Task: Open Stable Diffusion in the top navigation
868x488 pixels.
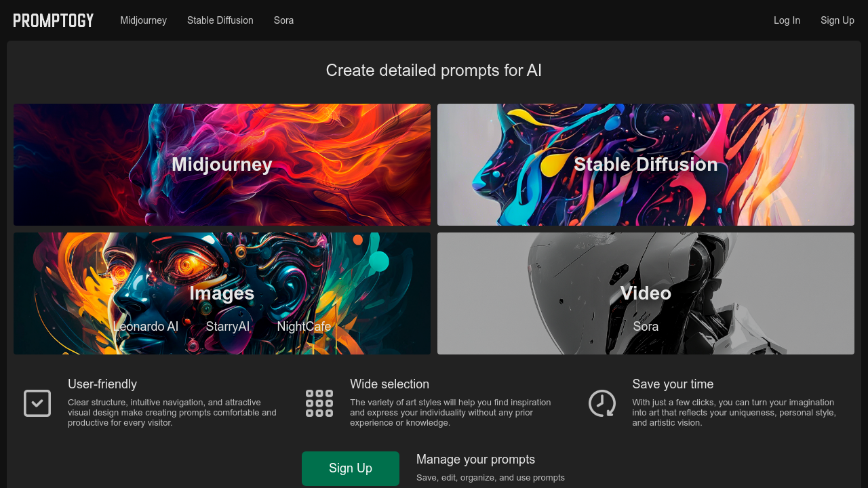Action: click(220, 20)
